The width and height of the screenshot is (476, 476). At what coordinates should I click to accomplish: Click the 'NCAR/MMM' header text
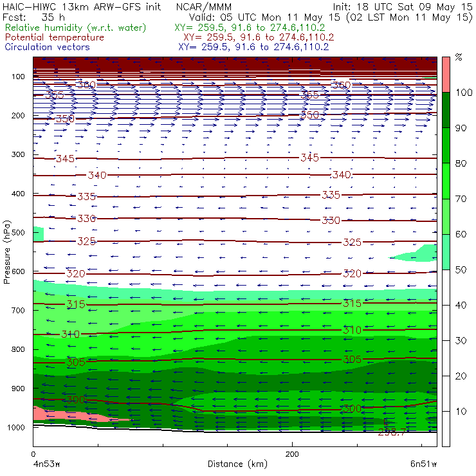click(x=204, y=6)
